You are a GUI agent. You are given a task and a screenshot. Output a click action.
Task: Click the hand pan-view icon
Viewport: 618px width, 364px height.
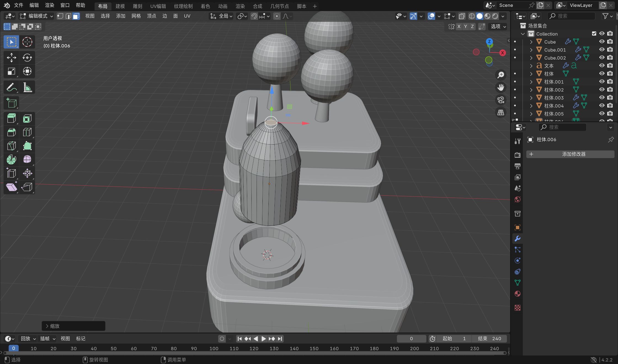click(x=501, y=87)
